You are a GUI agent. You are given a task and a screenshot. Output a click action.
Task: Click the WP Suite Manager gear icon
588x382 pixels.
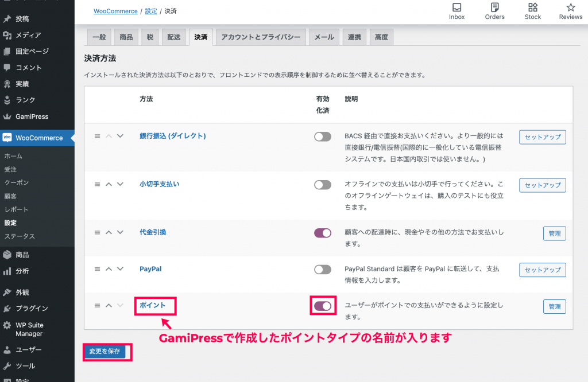(x=7, y=325)
